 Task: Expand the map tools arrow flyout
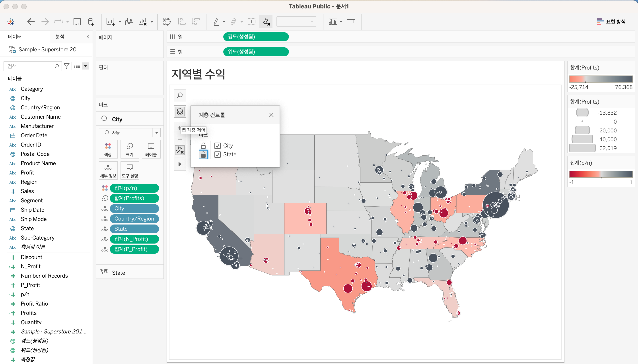[180, 164]
